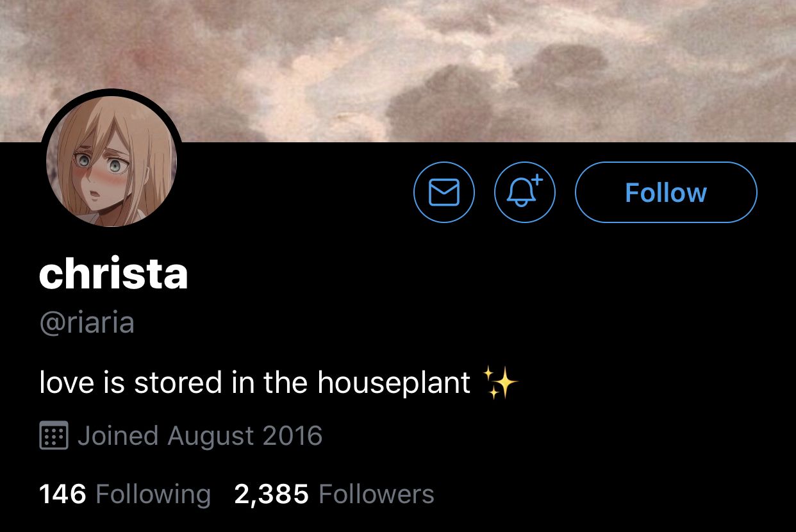Viewport: 796px width, 532px height.
Task: Open direct message via envelope icon
Action: pos(444,192)
